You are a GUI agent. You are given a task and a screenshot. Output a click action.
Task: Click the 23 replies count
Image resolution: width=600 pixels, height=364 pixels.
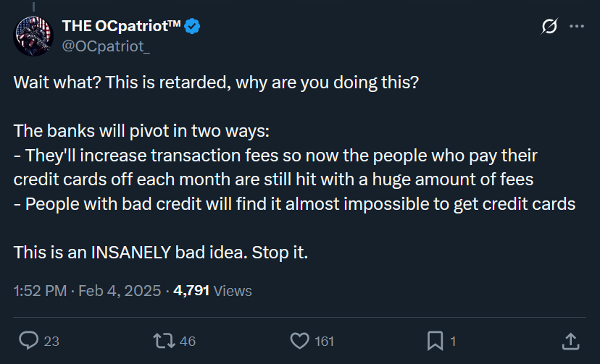click(51, 341)
